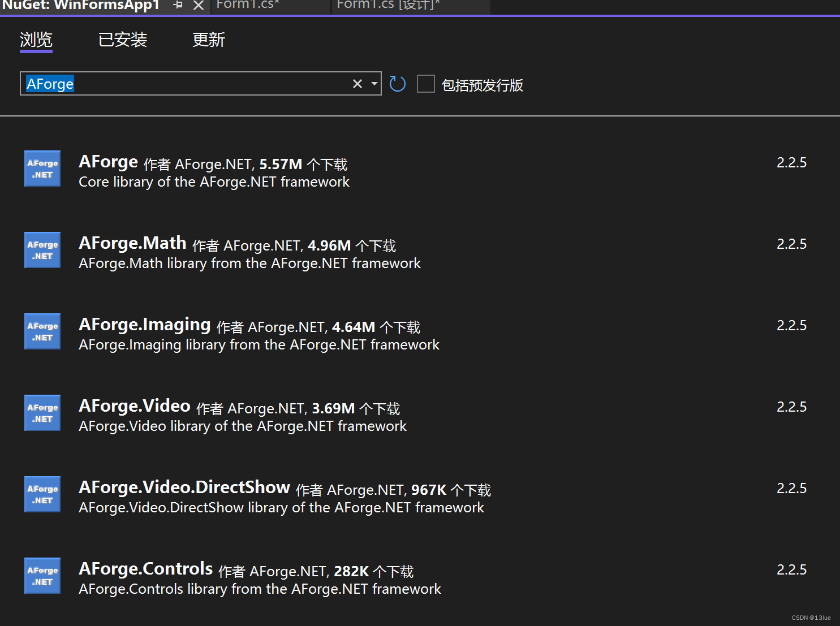The height and width of the screenshot is (626, 840).
Task: Click the AForge.Video.DirectShow library description text
Action: click(x=281, y=508)
